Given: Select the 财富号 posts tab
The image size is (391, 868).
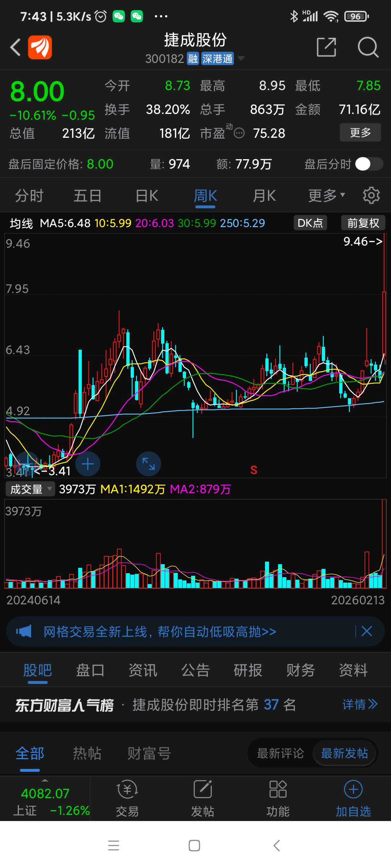Looking at the screenshot, I should (x=149, y=753).
